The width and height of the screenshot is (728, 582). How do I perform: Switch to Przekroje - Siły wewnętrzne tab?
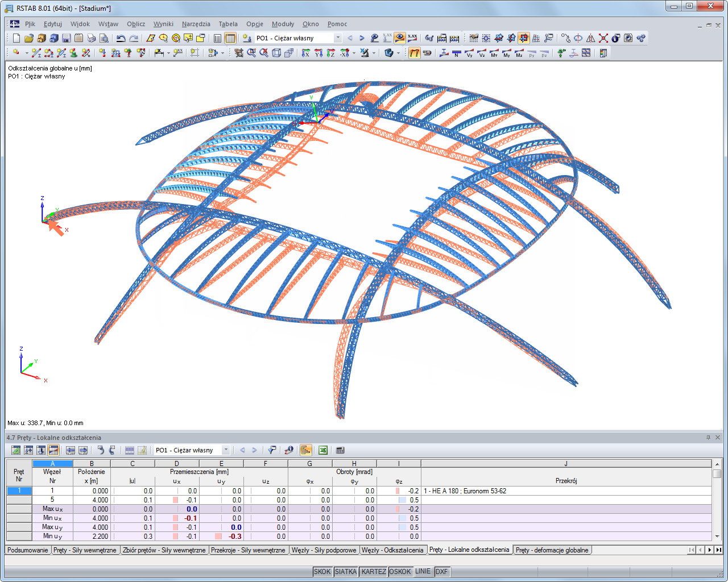pos(248,550)
